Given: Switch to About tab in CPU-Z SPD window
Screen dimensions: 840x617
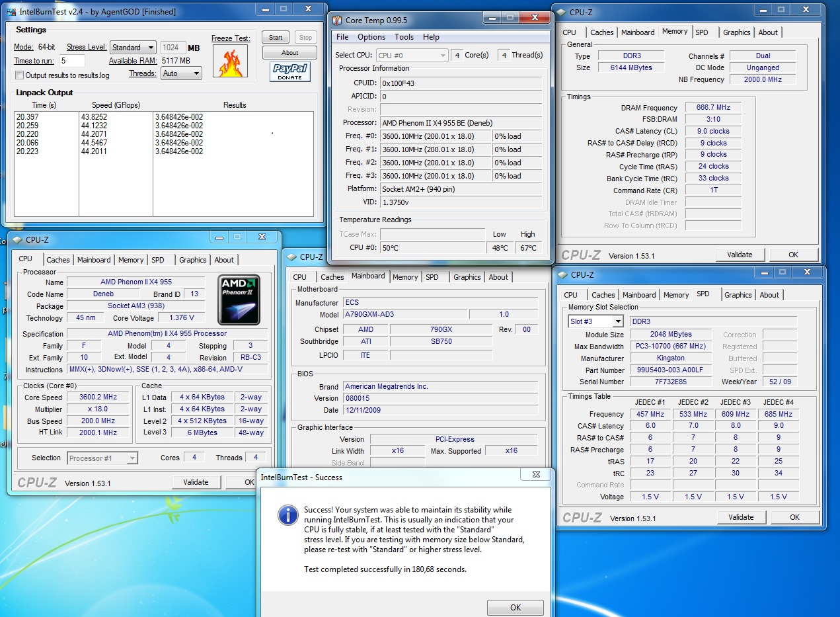Looking at the screenshot, I should [769, 295].
